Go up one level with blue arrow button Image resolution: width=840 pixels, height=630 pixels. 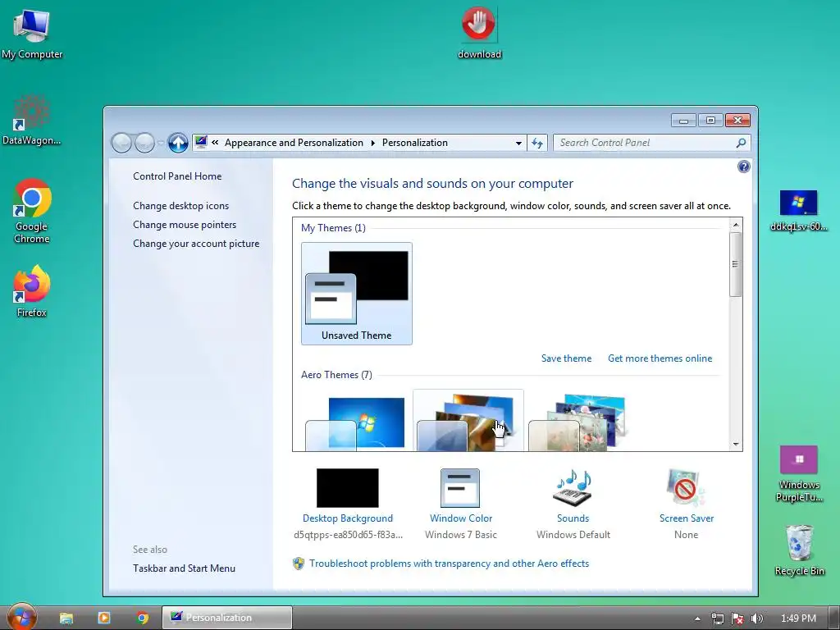pos(178,143)
